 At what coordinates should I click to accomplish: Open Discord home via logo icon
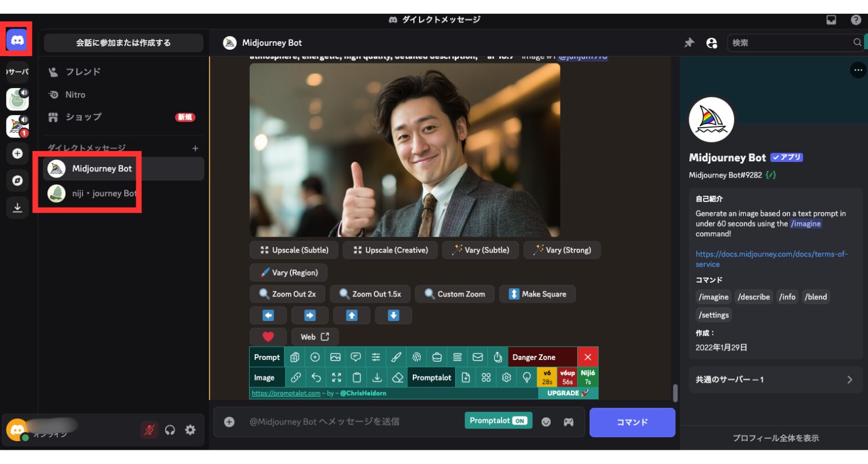[17, 40]
